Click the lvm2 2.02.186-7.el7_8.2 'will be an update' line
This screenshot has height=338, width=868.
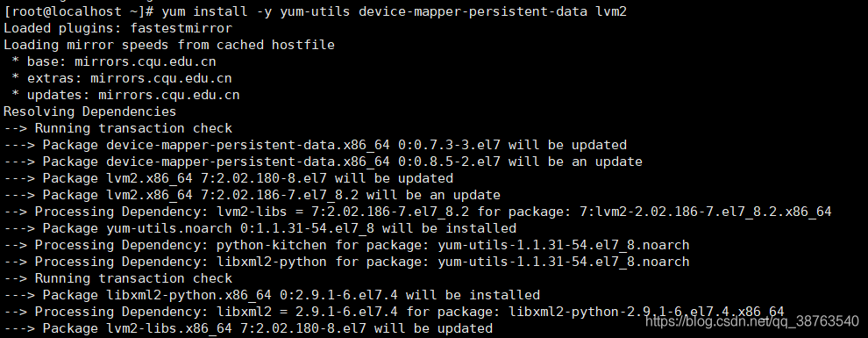click(252, 195)
